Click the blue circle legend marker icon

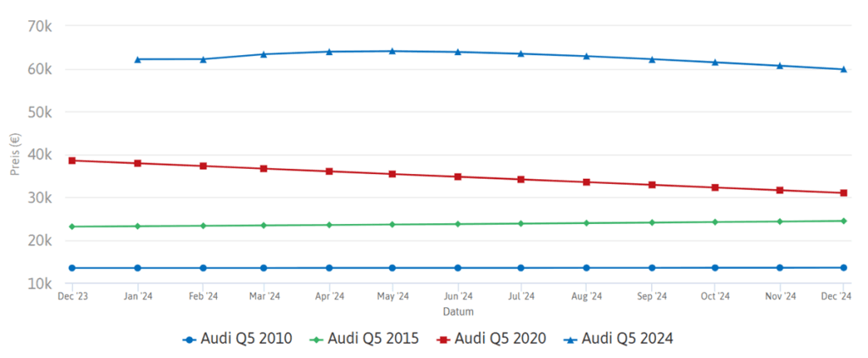(190, 339)
